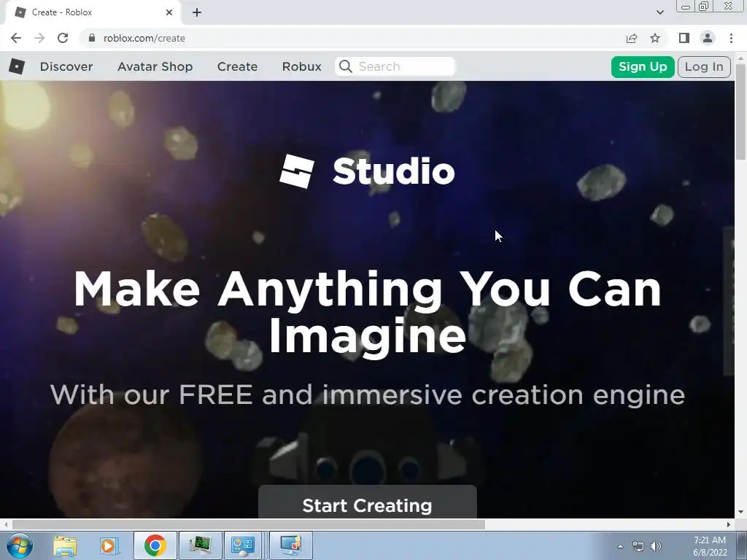This screenshot has height=560, width=747.
Task: Go back with the browser back arrow
Action: click(x=16, y=38)
